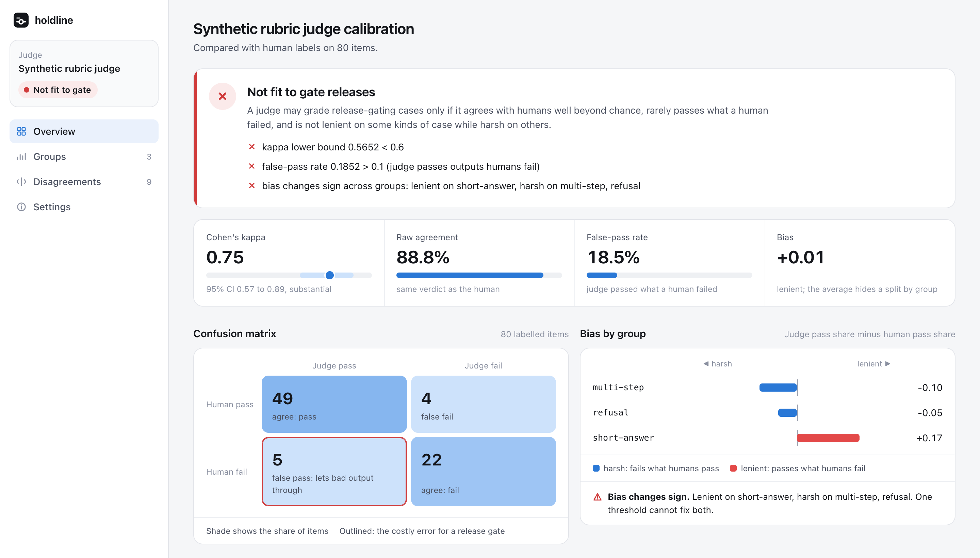The height and width of the screenshot is (558, 980).
Task: Click the False-pass rate progress bar
Action: pyautogui.click(x=669, y=275)
